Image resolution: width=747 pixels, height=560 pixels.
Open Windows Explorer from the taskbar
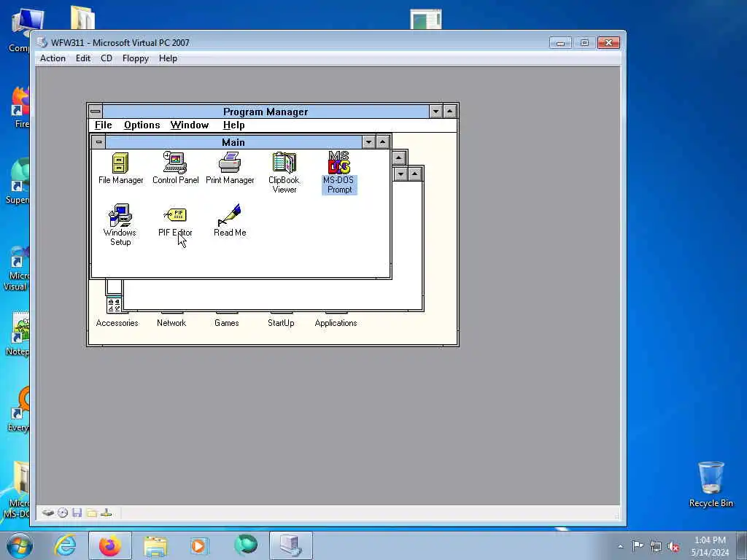click(x=155, y=546)
